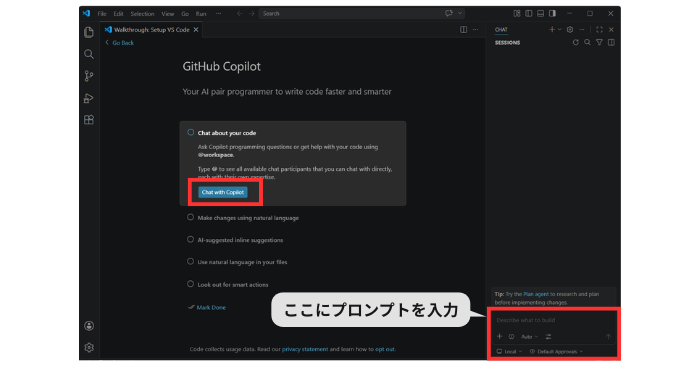The width and height of the screenshot is (698, 365).
Task: Toggle Primary Side Bar visibility
Action: tap(528, 13)
